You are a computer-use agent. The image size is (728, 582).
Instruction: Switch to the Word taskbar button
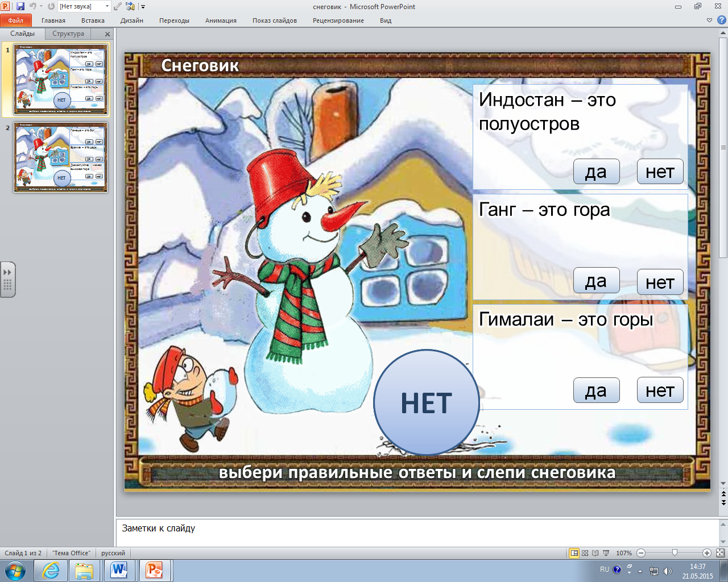[119, 571]
